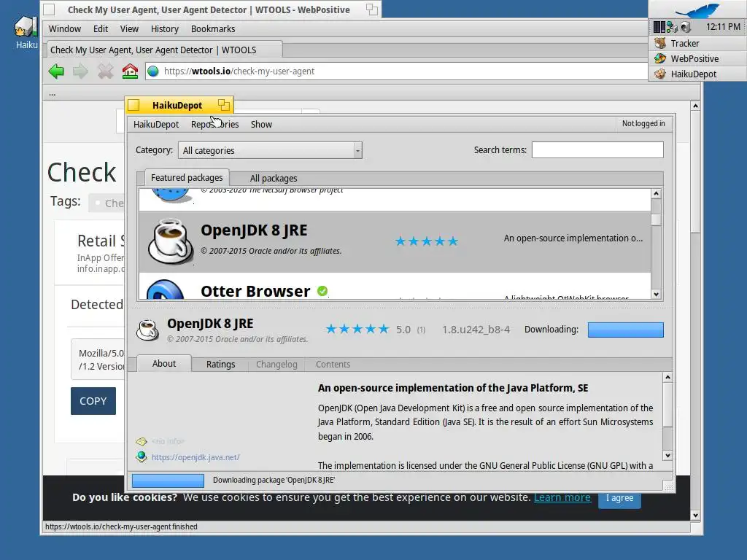Click the globe site icon in URL bar
747x560 pixels.
point(153,71)
